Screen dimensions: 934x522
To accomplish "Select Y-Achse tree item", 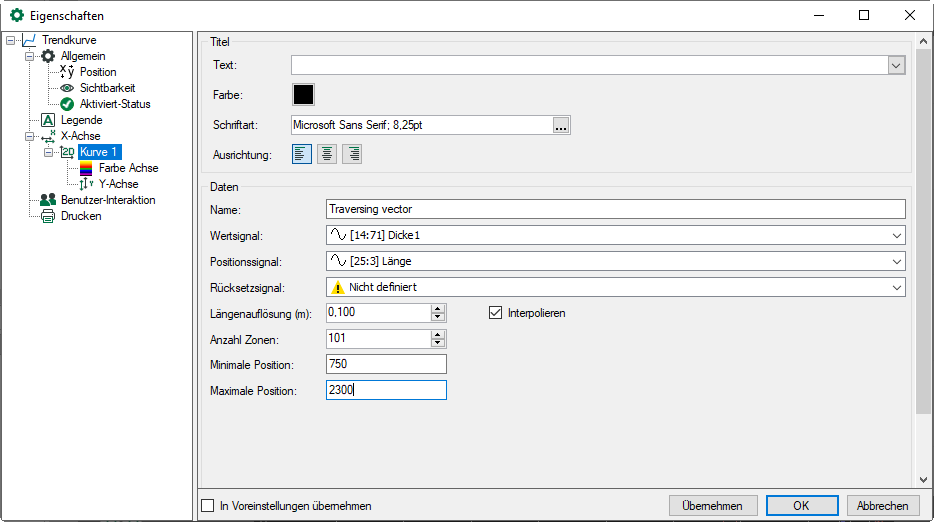I will (118, 184).
